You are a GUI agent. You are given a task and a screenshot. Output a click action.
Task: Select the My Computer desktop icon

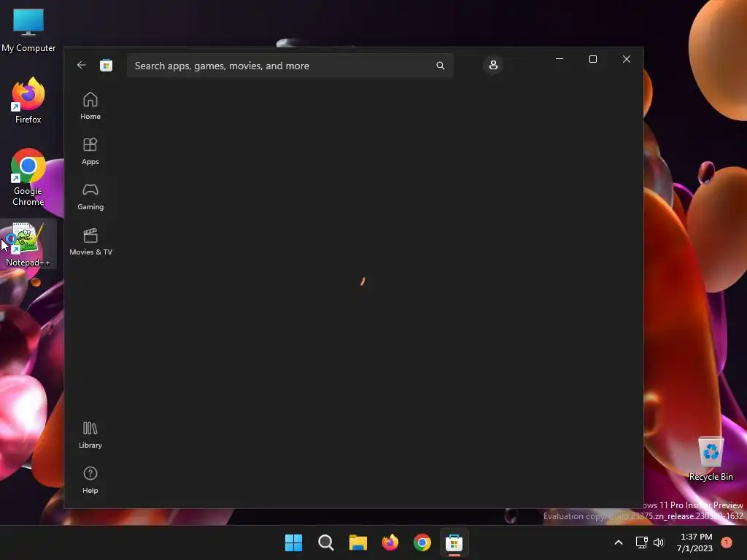[x=28, y=30]
